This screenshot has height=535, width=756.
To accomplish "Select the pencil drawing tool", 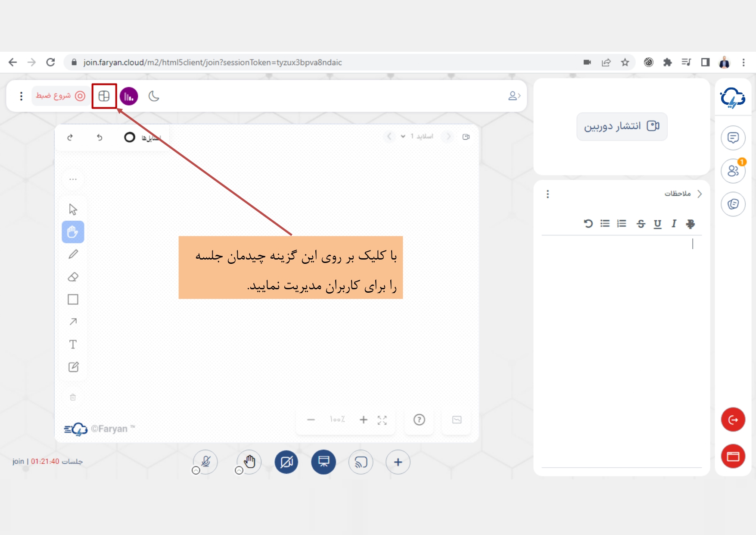I will (73, 254).
